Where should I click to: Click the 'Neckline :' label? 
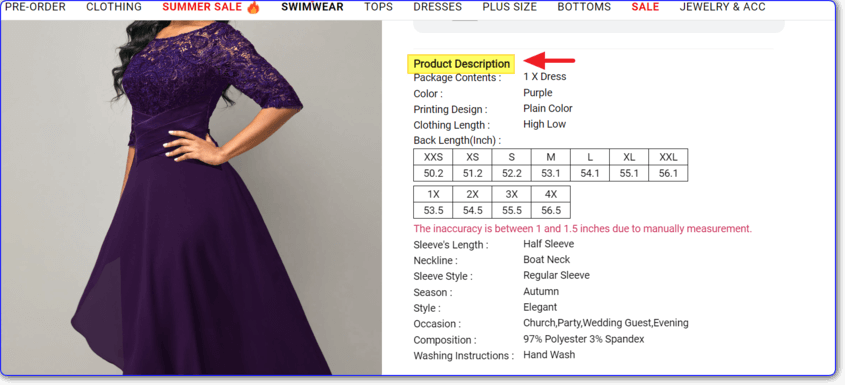tap(435, 260)
